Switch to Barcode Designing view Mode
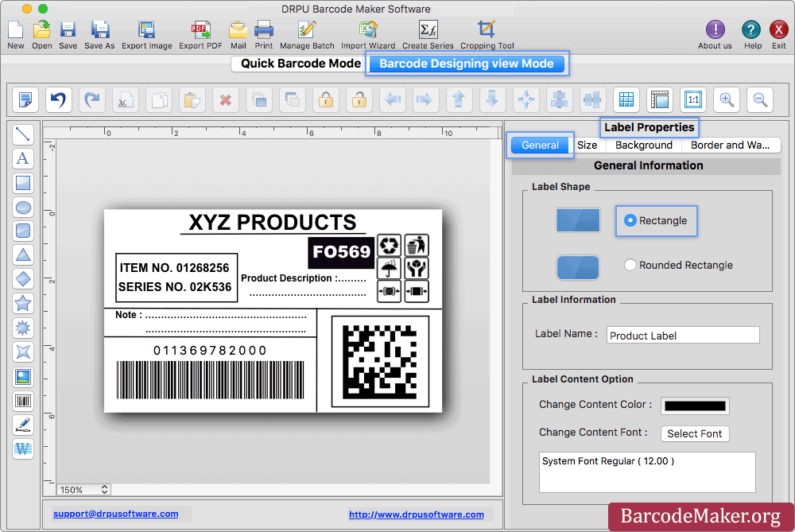 pyautogui.click(x=466, y=64)
